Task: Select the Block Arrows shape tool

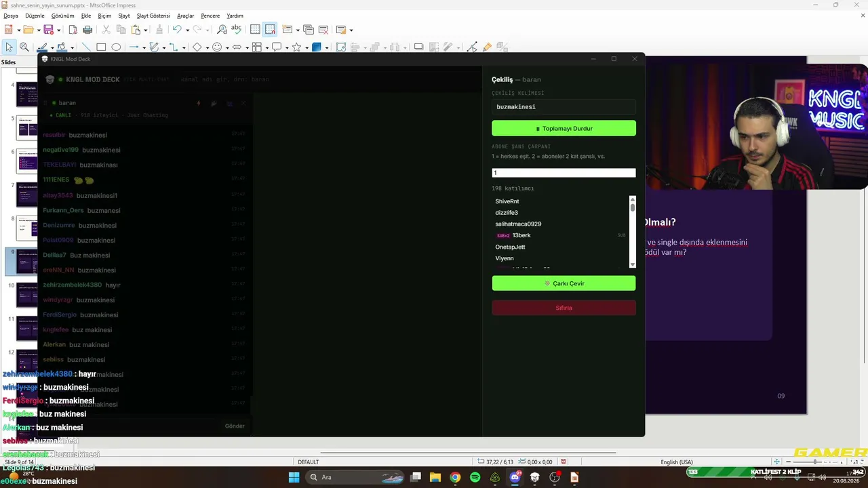Action: point(237,47)
